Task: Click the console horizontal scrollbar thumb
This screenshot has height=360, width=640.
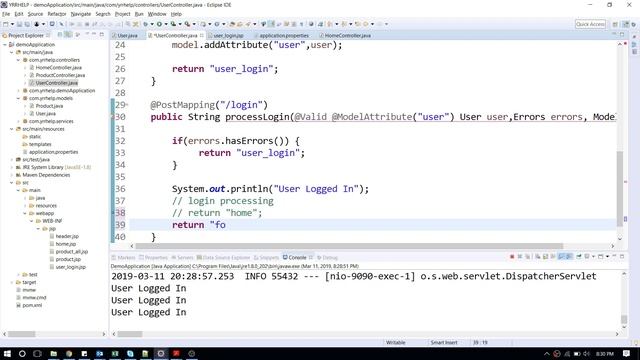Action: point(130,334)
